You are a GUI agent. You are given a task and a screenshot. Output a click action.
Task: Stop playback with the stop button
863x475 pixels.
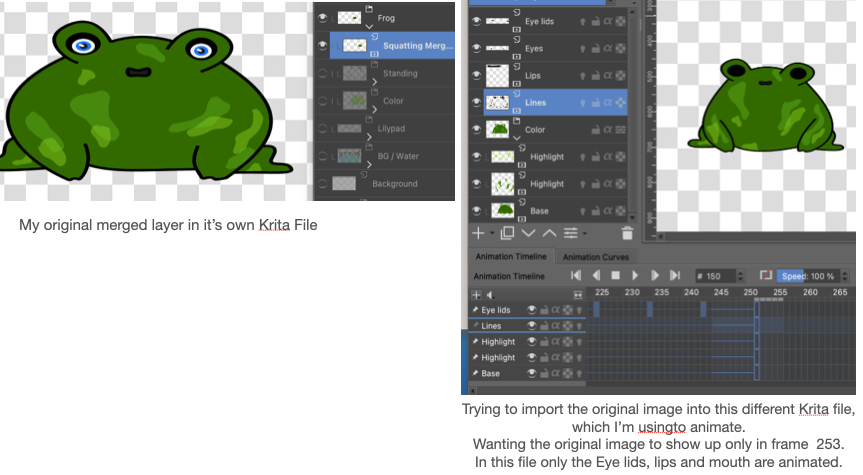click(616, 275)
